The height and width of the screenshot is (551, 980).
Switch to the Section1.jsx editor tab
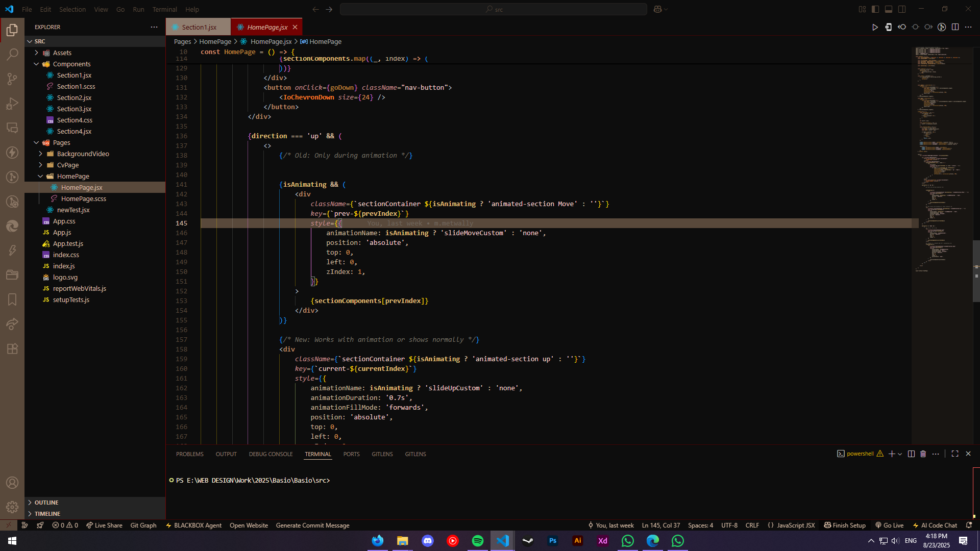tap(199, 27)
